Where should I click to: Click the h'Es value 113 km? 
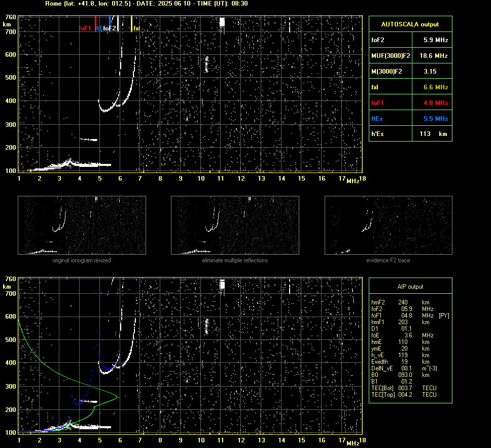pyautogui.click(x=433, y=134)
